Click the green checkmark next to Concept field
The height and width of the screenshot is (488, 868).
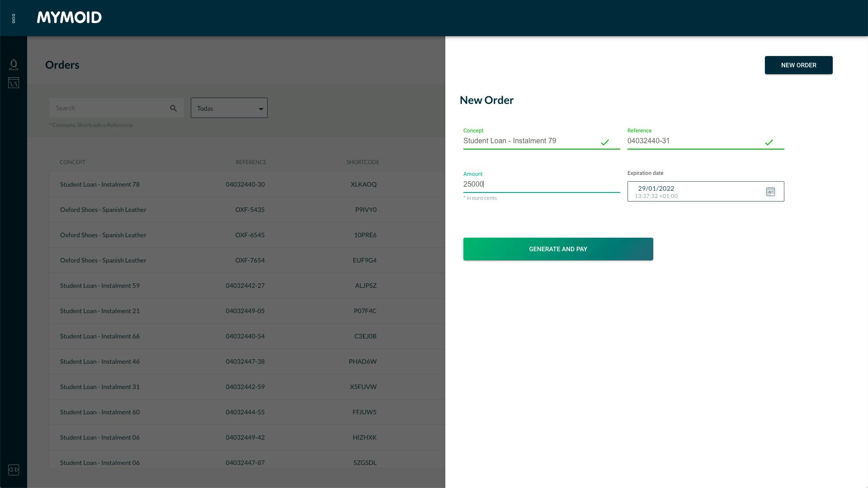point(605,142)
